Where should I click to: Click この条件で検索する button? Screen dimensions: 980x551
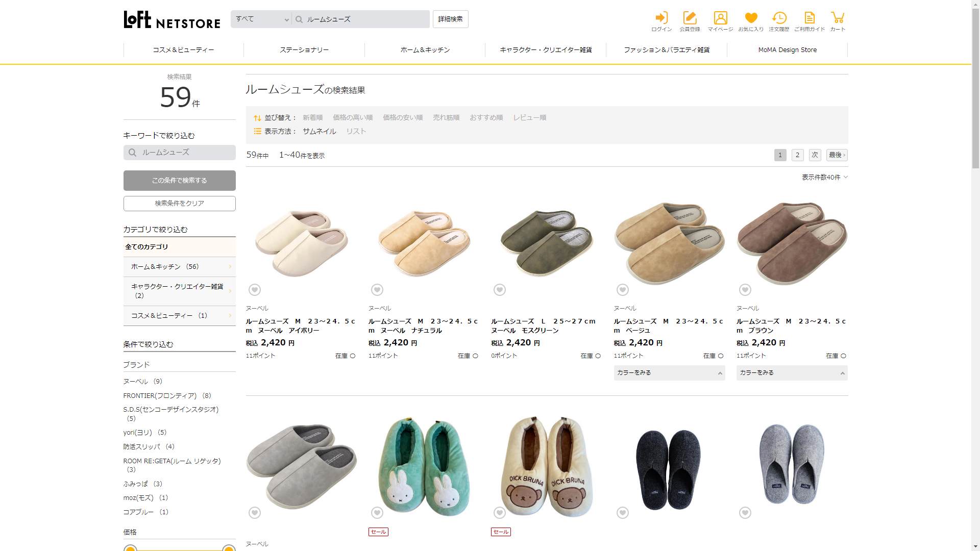coord(179,181)
